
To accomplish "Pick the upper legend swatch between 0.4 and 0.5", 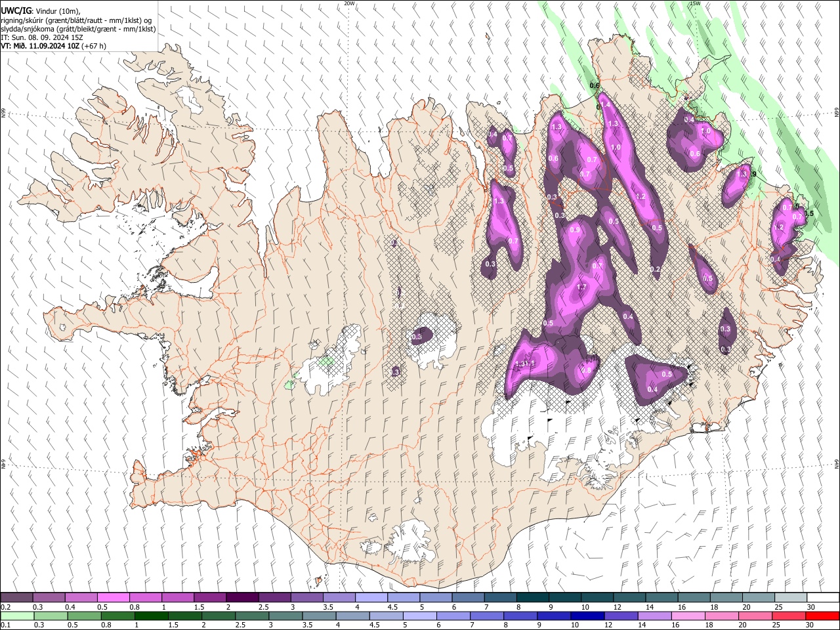I will [x=81, y=597].
